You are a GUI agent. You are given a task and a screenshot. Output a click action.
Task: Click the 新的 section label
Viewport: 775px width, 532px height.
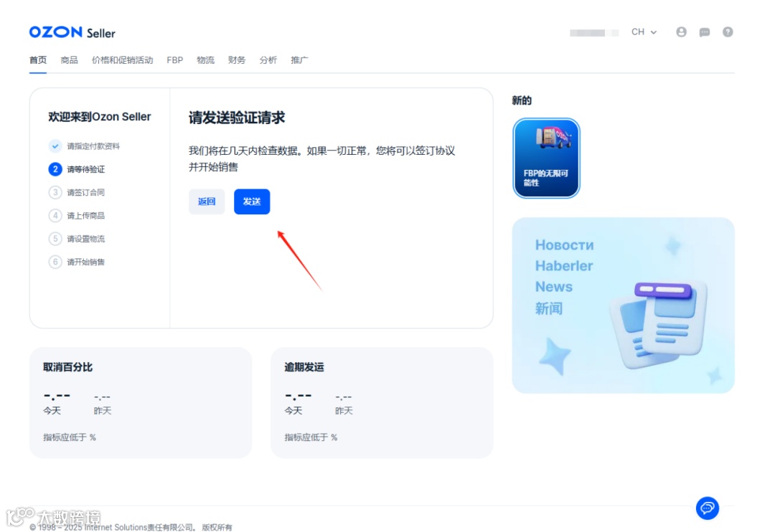click(522, 101)
